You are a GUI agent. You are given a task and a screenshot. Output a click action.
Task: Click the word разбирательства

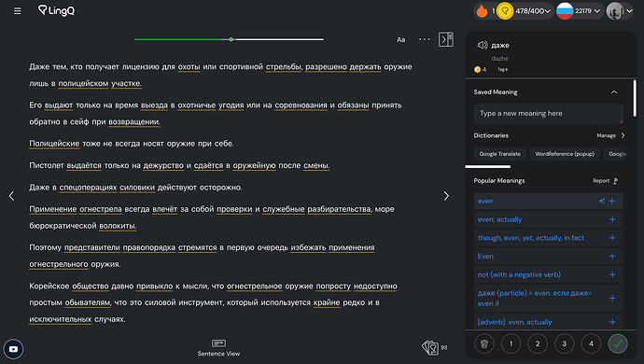340,209
